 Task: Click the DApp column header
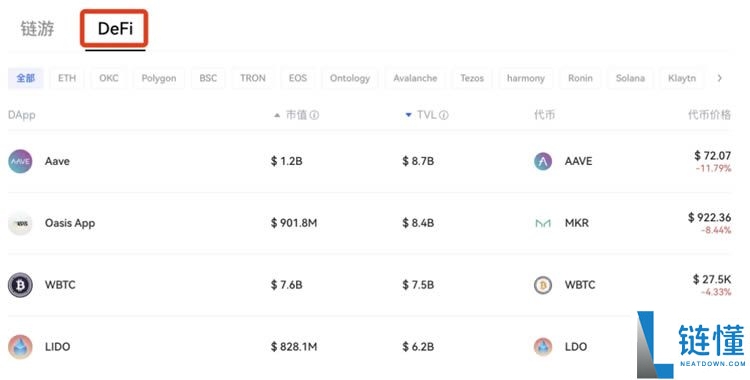tap(22, 115)
